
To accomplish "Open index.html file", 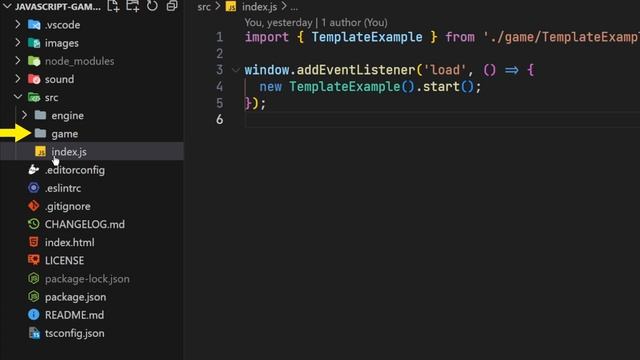I will pyautogui.click(x=70, y=242).
